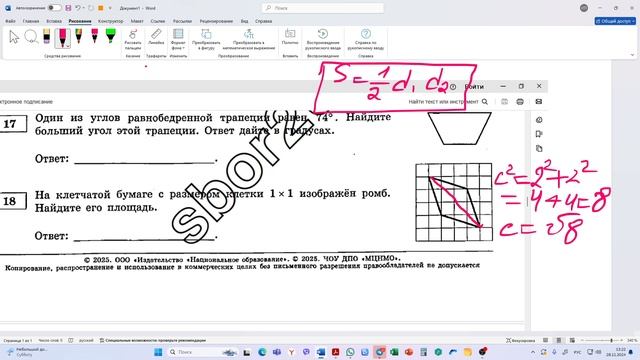
Task: Click the topmost PDF sidebar icon
Action: (539, 120)
